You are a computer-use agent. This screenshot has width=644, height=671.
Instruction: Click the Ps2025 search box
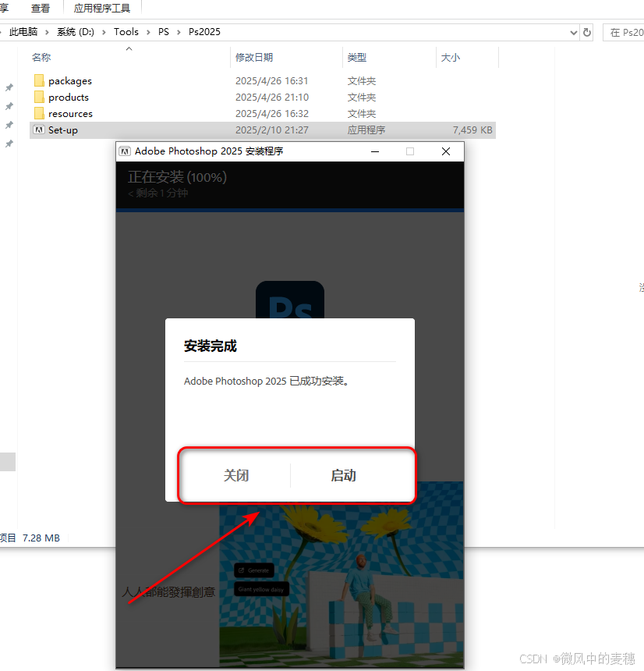point(624,33)
